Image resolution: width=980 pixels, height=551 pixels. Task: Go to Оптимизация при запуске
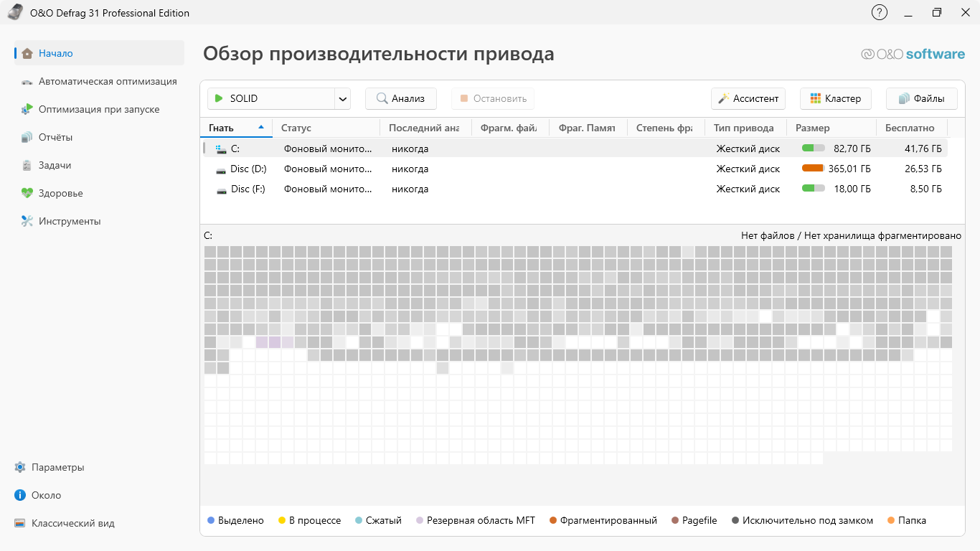tap(99, 109)
